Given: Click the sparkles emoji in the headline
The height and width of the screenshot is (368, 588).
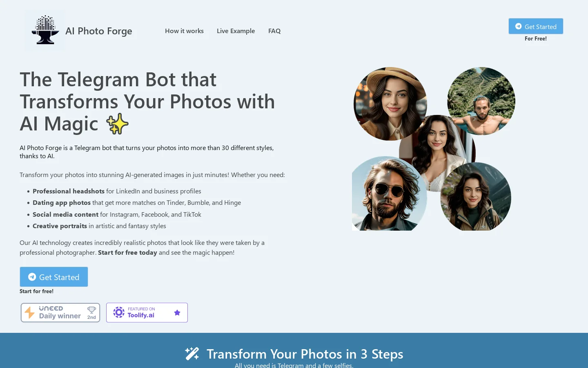Looking at the screenshot, I should tap(117, 123).
